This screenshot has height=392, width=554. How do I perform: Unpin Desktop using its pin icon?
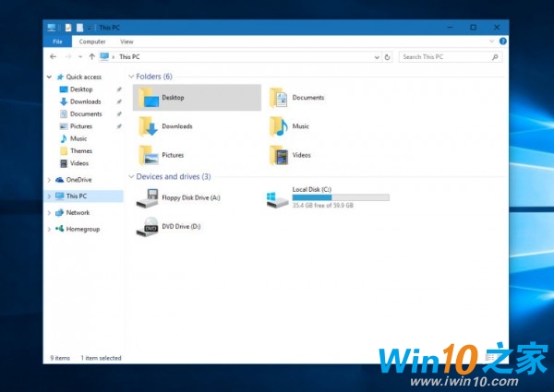(119, 89)
